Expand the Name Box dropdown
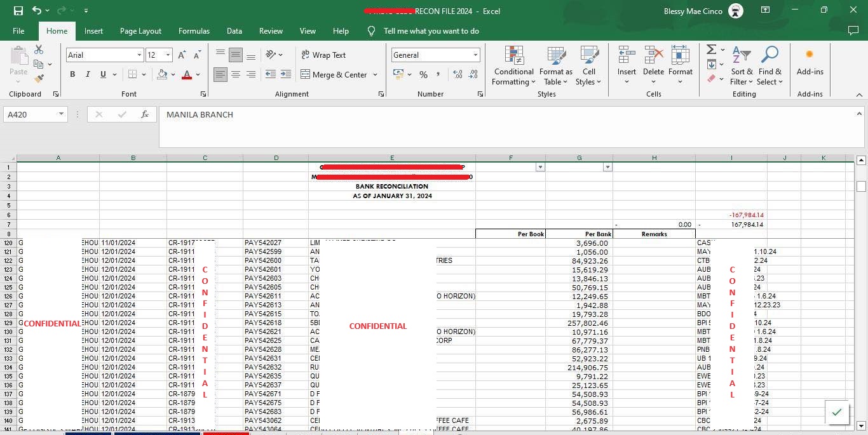 point(62,114)
